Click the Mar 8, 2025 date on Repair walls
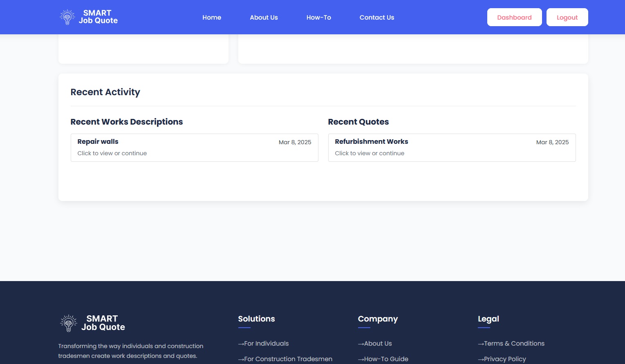625x364 pixels. (x=295, y=142)
